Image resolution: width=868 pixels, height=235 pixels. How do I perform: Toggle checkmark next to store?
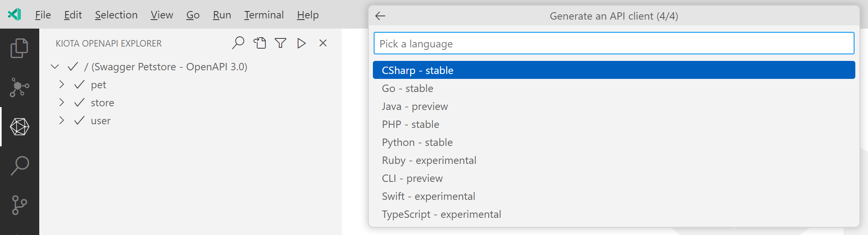pos(79,103)
